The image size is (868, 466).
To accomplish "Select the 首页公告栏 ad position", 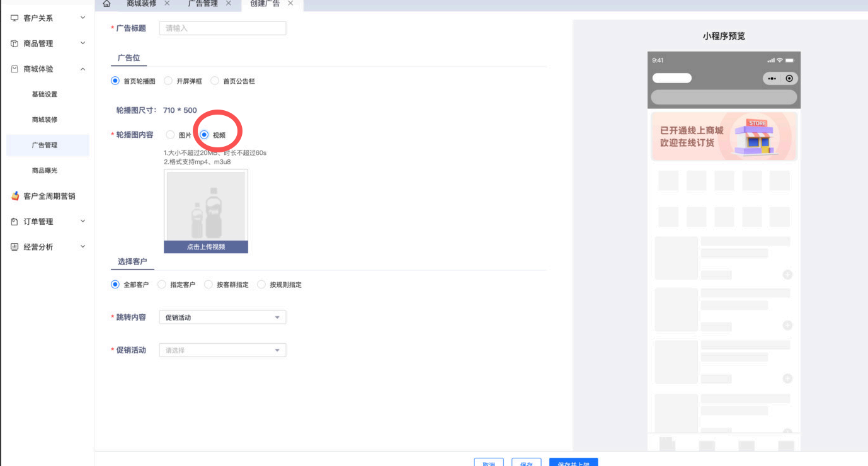I will pyautogui.click(x=215, y=81).
